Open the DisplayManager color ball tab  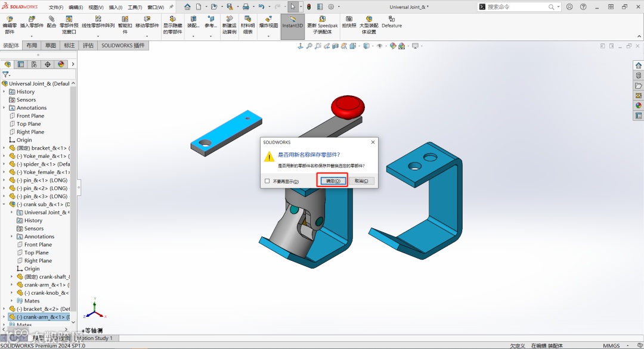point(61,64)
